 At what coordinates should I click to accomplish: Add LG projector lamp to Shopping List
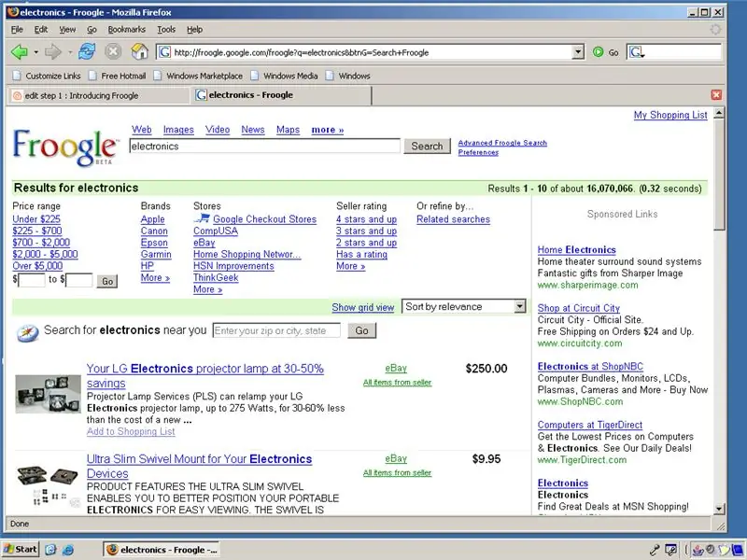(131, 431)
